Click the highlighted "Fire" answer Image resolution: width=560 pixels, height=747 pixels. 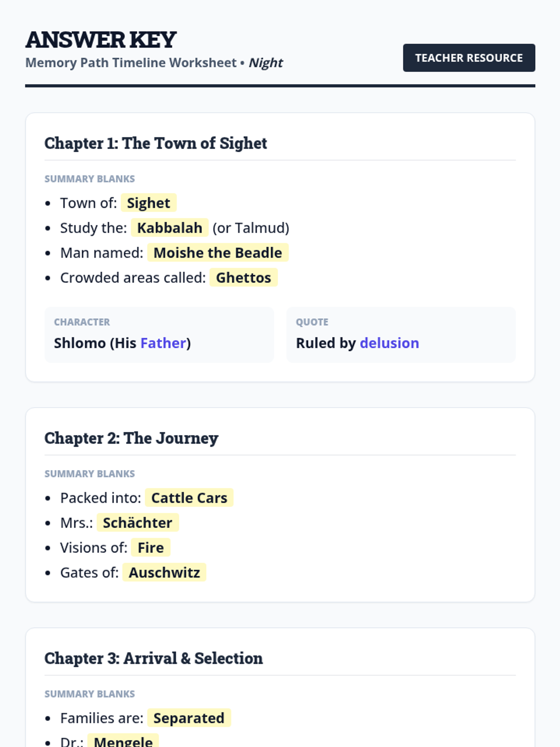click(150, 548)
